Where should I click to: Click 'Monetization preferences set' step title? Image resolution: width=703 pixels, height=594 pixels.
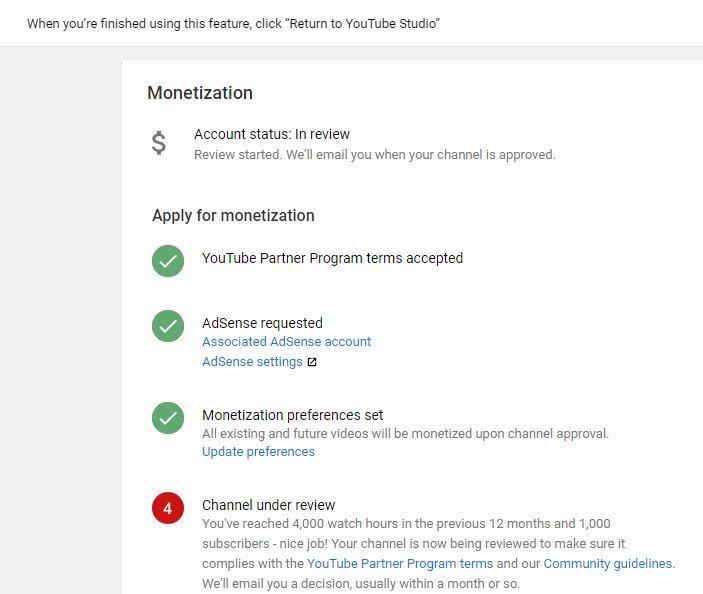click(292, 415)
